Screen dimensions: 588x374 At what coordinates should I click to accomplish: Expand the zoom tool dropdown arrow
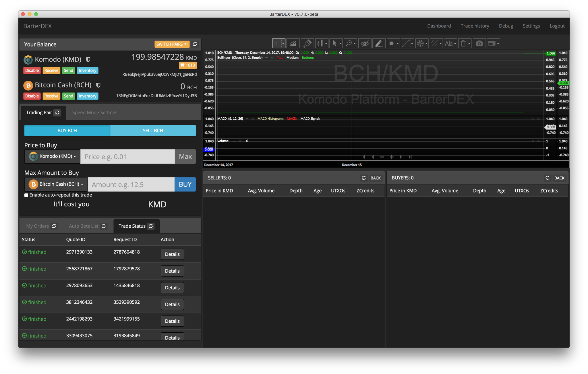point(355,44)
